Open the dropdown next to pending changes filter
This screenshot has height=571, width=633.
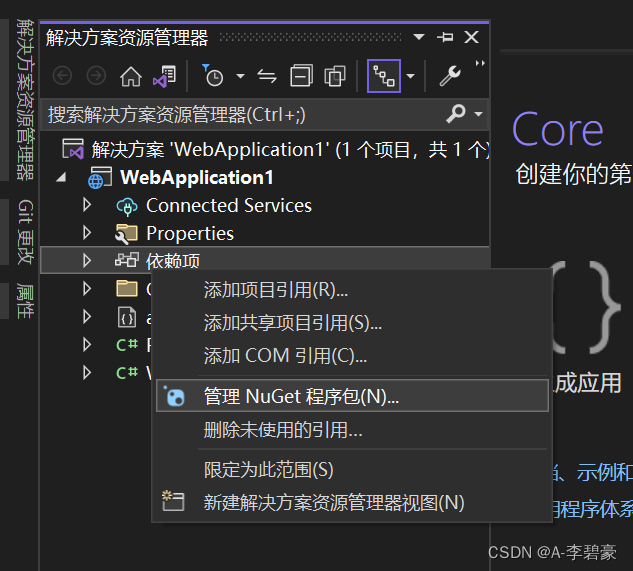240,76
